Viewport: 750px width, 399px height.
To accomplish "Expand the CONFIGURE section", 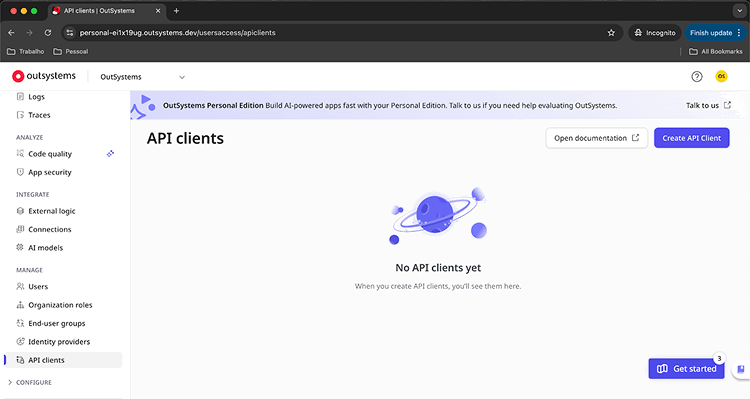I will point(30,382).
